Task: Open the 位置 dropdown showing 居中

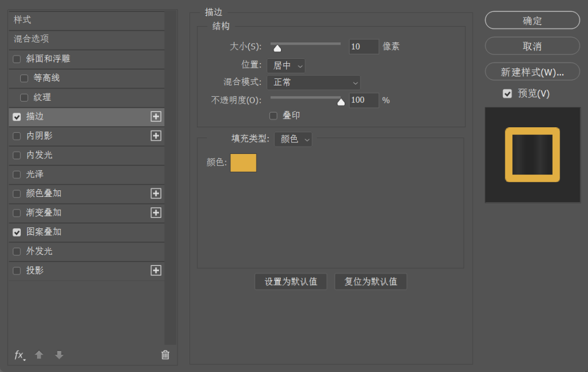Action: (x=286, y=66)
